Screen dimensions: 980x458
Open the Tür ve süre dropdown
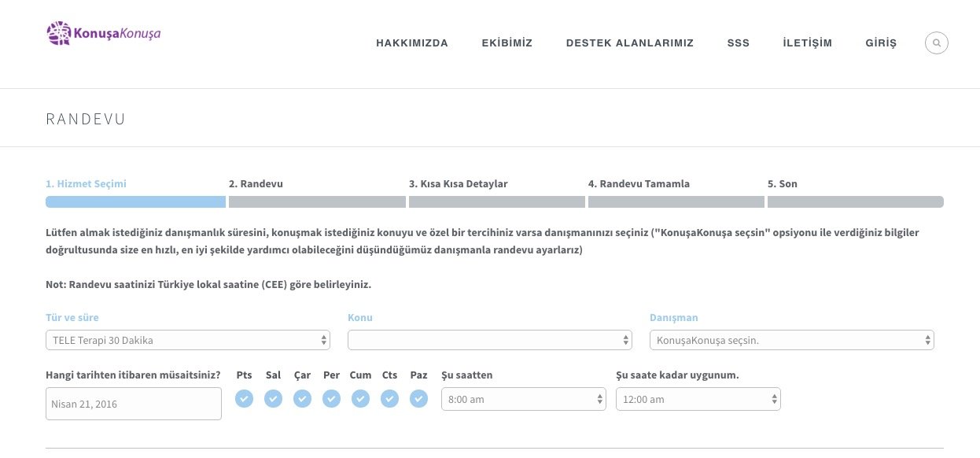point(188,340)
